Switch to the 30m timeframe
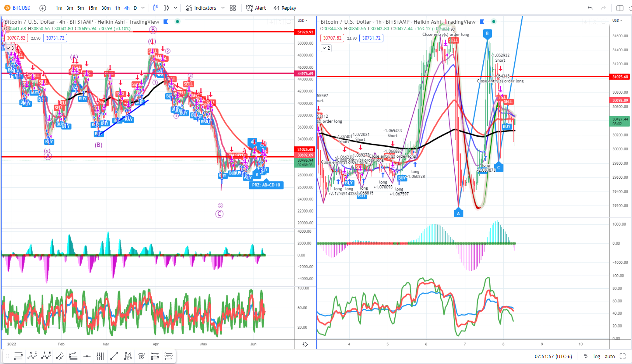 click(106, 8)
